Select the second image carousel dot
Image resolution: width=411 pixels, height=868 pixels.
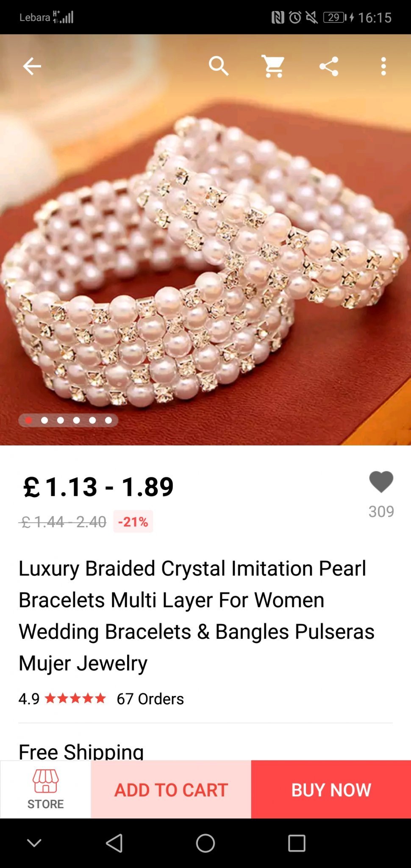click(44, 420)
